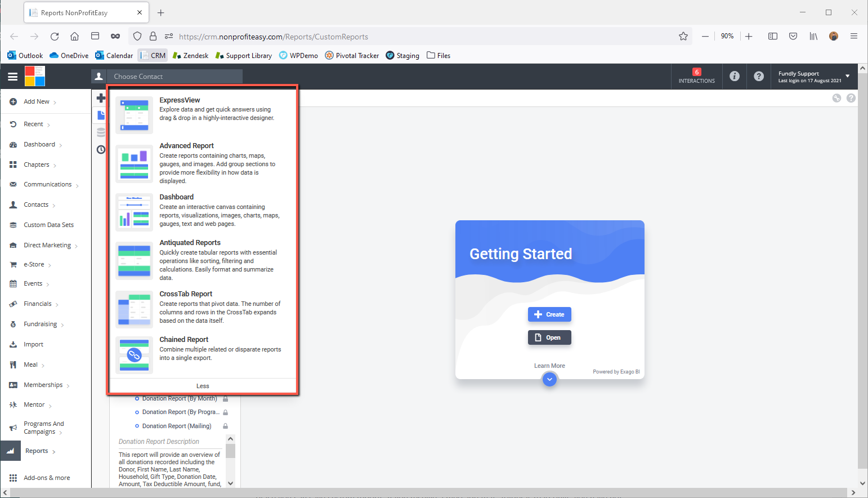Click the clock scheduler sidebar icon
868x498 pixels.
click(101, 149)
